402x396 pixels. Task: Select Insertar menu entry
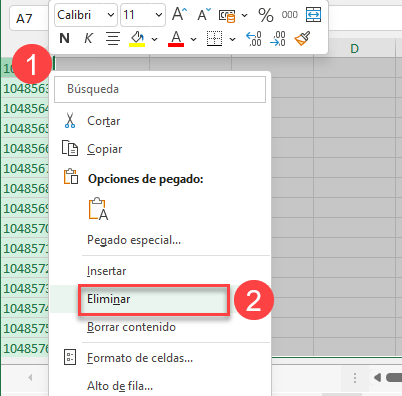[106, 271]
